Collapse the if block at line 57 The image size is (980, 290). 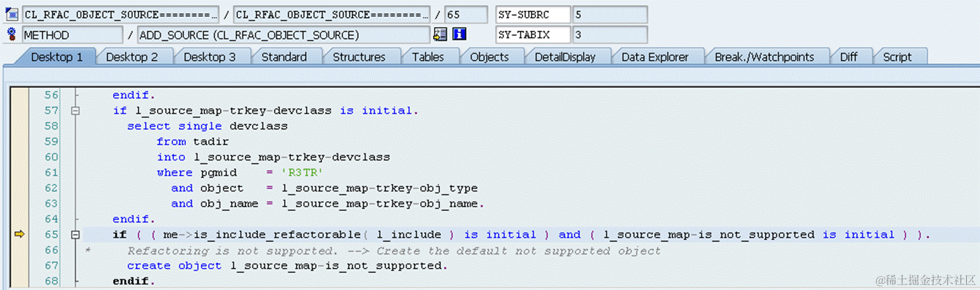(x=77, y=111)
